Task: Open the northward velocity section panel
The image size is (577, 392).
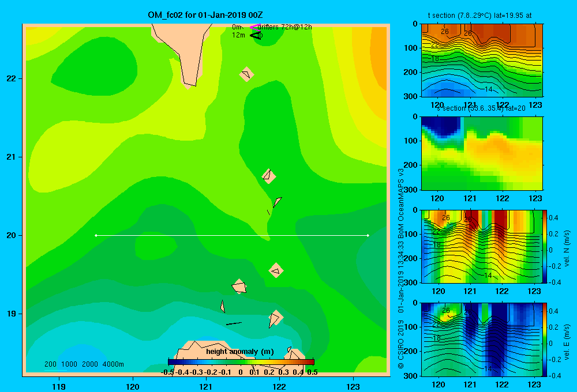Action: pyautogui.click(x=482, y=246)
